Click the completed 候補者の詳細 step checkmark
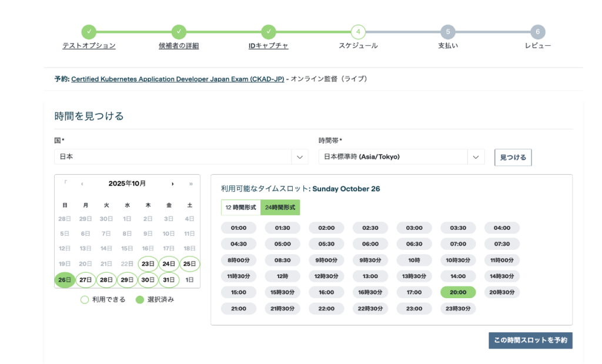Viewport: 602px width, 364px height. point(179,32)
